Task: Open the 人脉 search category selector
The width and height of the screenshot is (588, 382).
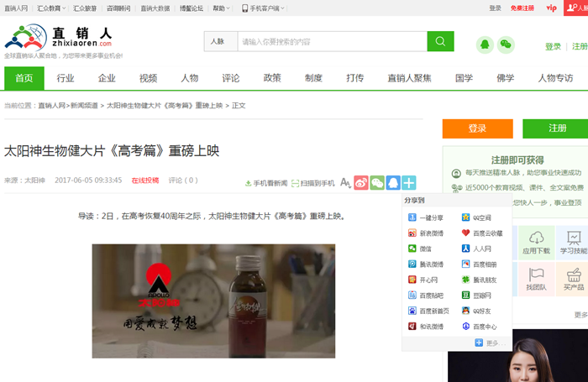Action: click(x=221, y=41)
